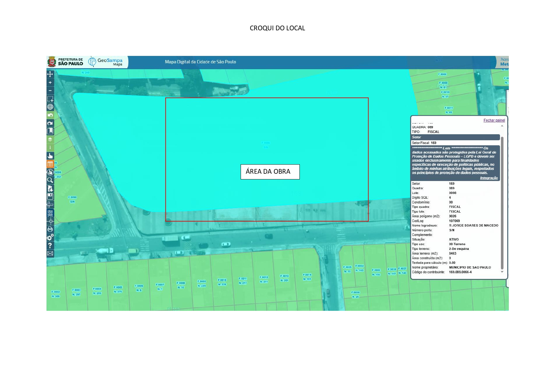Image resolution: width=555 pixels, height=392 pixels.
Task: Select the Situação value ATIVO
Action: tap(454, 239)
